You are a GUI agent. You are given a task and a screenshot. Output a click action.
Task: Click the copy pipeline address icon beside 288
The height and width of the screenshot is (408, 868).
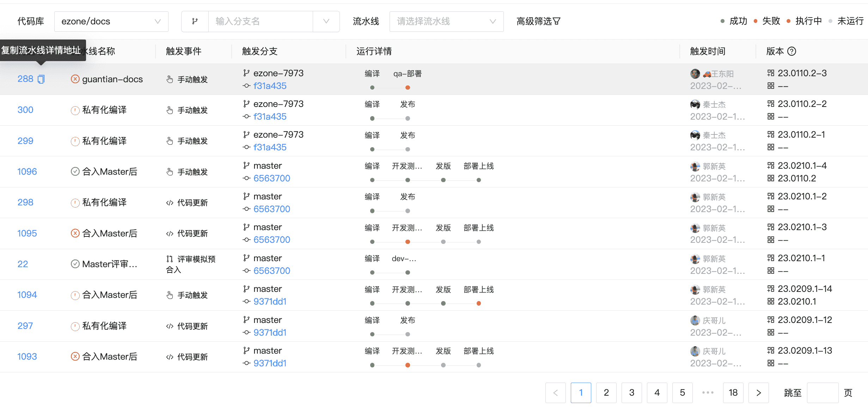(x=41, y=79)
